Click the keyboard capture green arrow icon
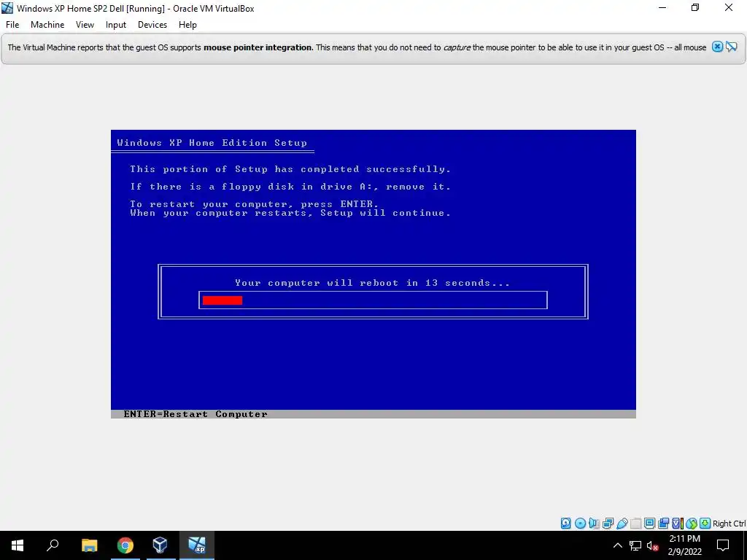 point(705,524)
